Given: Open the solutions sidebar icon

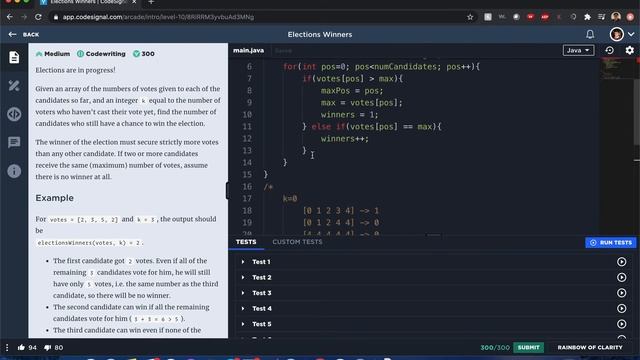Looking at the screenshot, I should coord(14,86).
